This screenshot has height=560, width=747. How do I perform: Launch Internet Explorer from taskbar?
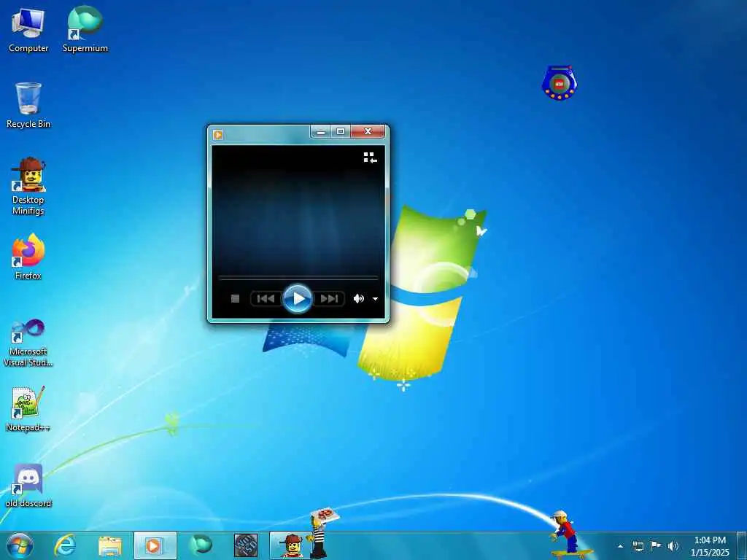(x=65, y=545)
